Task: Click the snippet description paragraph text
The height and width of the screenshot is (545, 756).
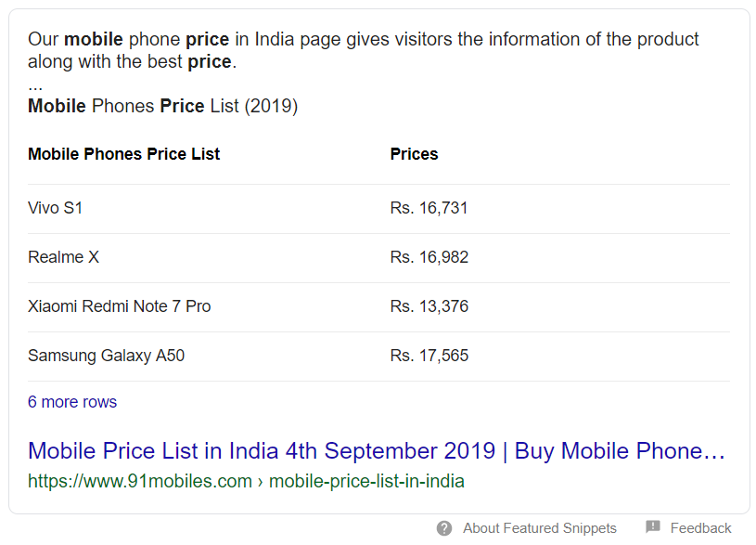Action: point(363,50)
